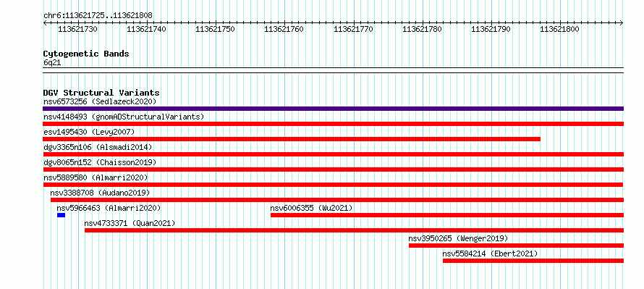Open nsv5889580 (Almarri2020) label
This screenshot has height=289, width=644.
[96, 177]
